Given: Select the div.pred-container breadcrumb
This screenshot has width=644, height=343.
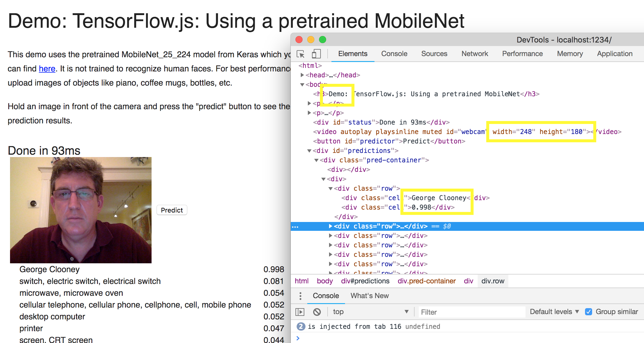Looking at the screenshot, I should click(426, 281).
